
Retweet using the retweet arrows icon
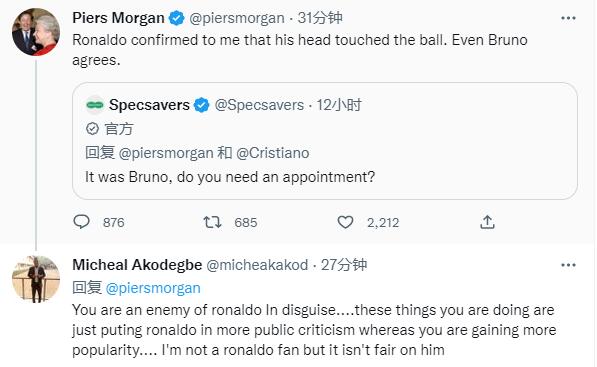coord(212,222)
